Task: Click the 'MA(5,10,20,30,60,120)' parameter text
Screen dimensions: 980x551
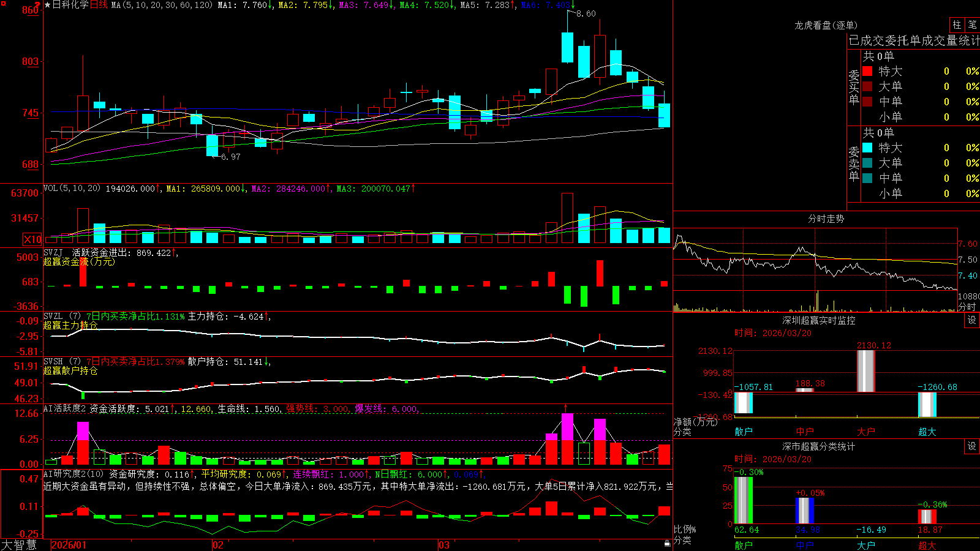Action: (162, 5)
